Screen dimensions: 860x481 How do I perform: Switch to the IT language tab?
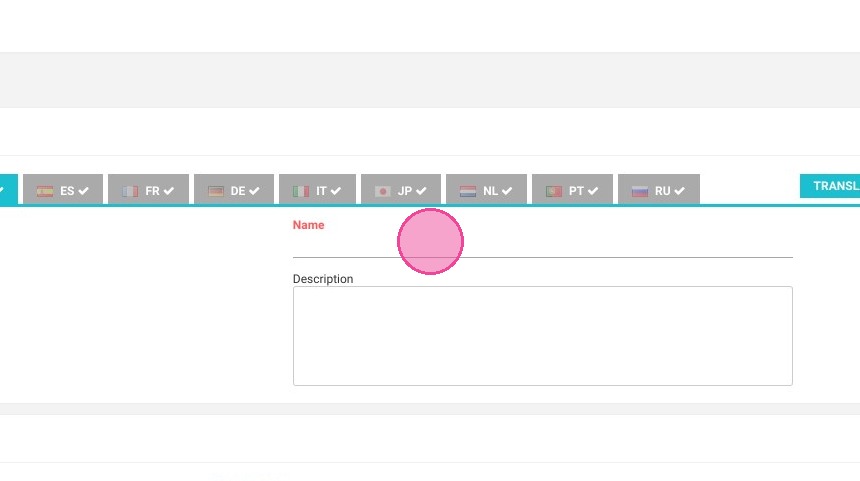pyautogui.click(x=318, y=189)
